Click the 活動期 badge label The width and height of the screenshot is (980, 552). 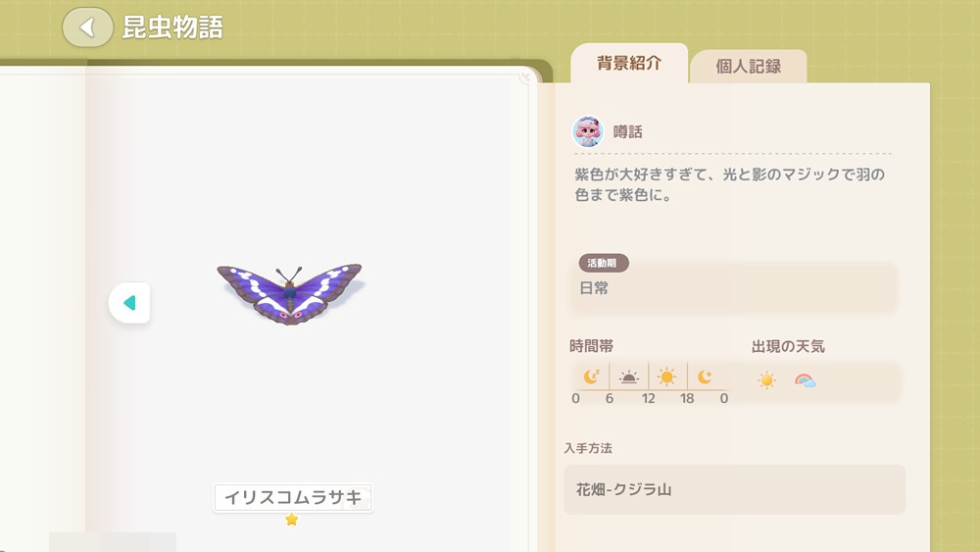[603, 263]
